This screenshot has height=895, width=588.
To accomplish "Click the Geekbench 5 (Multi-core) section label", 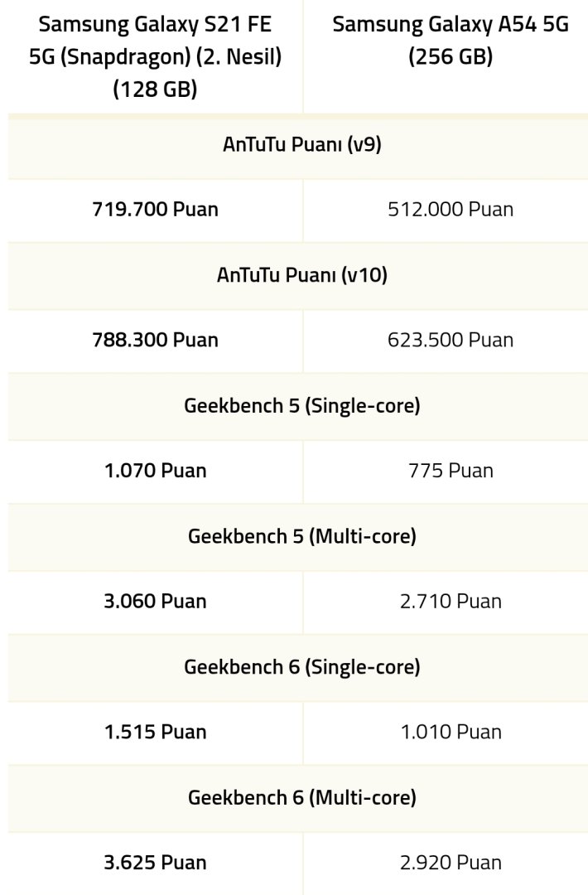I will 301,536.
